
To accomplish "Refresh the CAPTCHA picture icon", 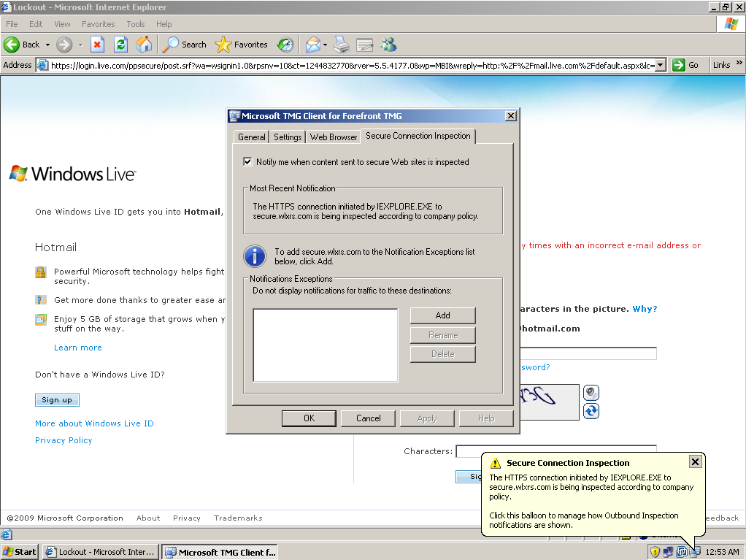I will coord(591,411).
